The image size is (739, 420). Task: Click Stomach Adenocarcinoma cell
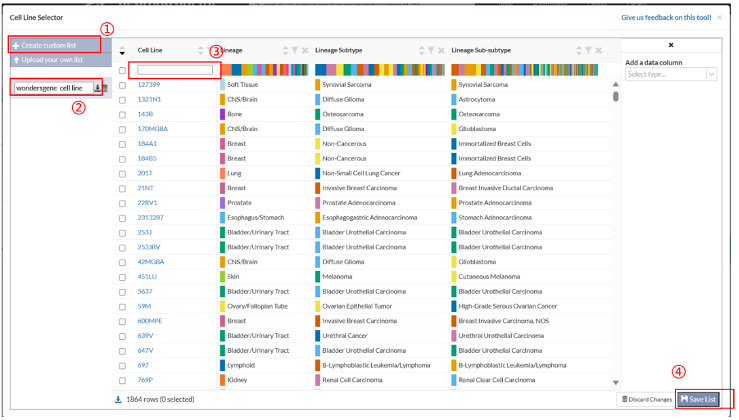pos(495,218)
